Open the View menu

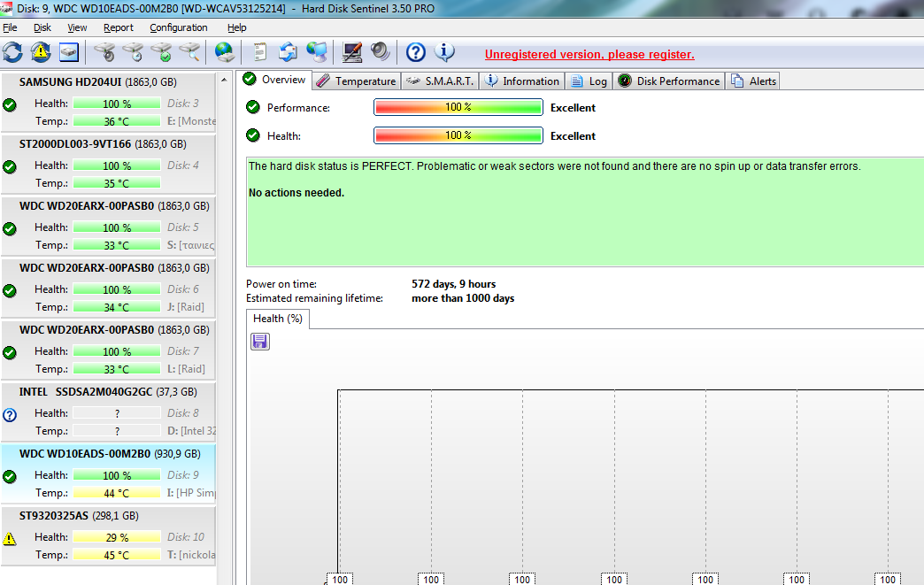77,27
